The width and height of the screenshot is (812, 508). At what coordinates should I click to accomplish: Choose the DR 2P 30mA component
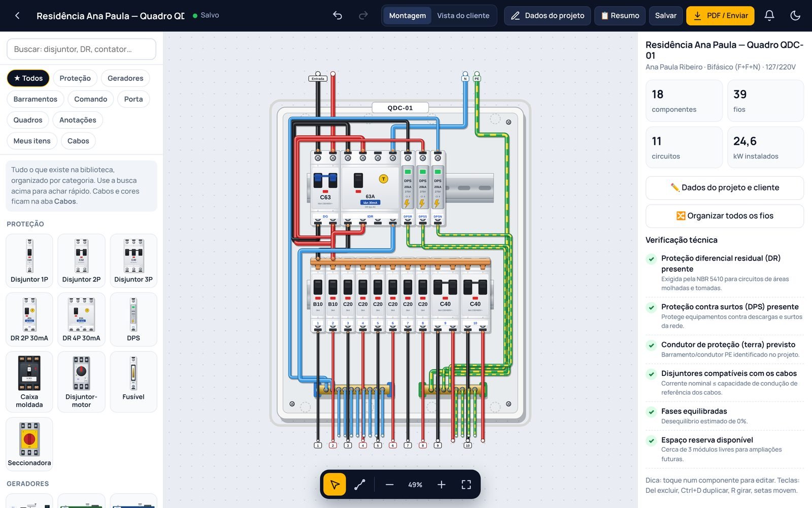[x=29, y=319]
